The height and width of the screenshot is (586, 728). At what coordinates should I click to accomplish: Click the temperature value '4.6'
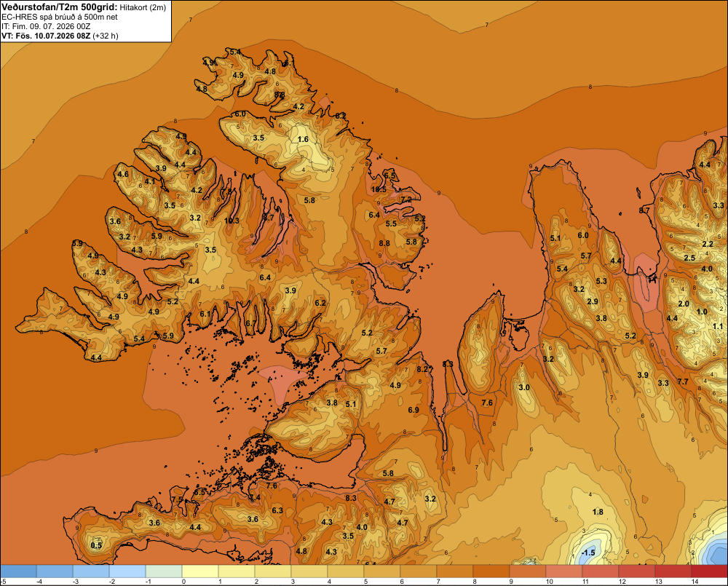123,174
